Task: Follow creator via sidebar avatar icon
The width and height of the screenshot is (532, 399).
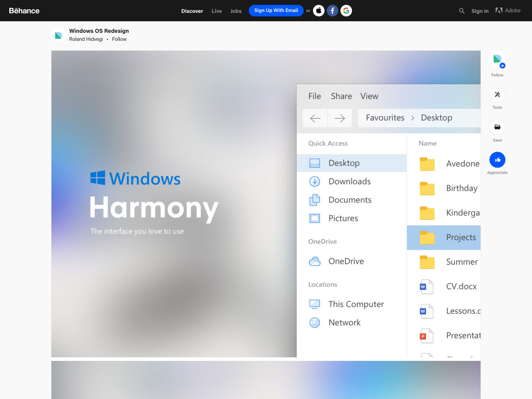Action: coord(497,59)
